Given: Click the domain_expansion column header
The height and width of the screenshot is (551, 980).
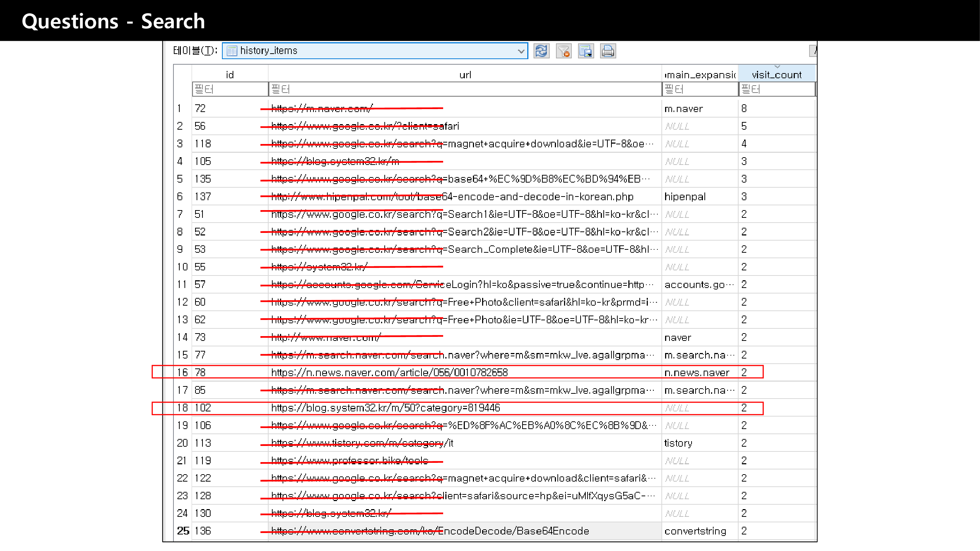Looking at the screenshot, I should [x=699, y=75].
